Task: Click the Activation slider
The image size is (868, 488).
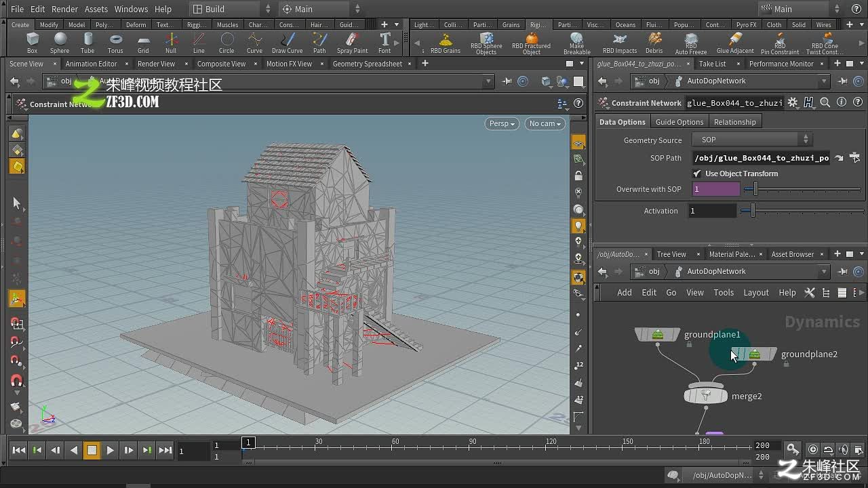Action: pyautogui.click(x=801, y=211)
